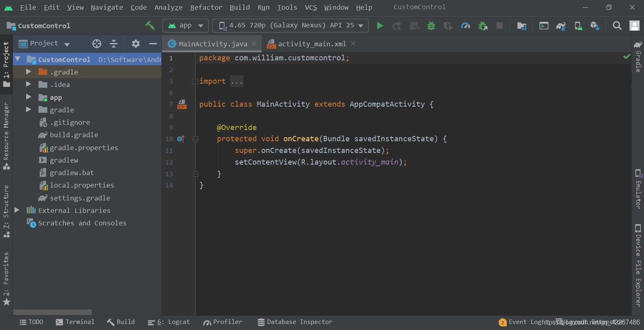Toggle the Structure side panel
Image resolution: width=644 pixels, height=330 pixels.
(6, 211)
